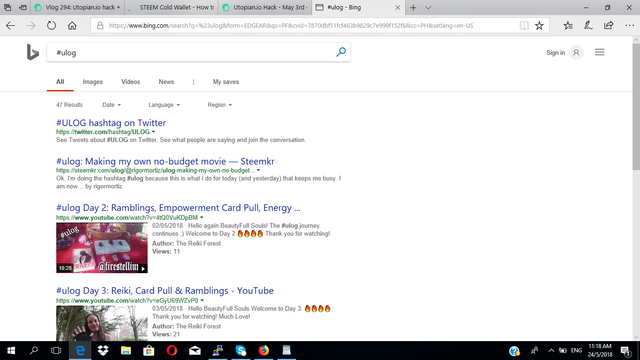Open the favorites hub icon
Image resolution: width=640 pixels, height=360 pixels.
click(x=568, y=25)
